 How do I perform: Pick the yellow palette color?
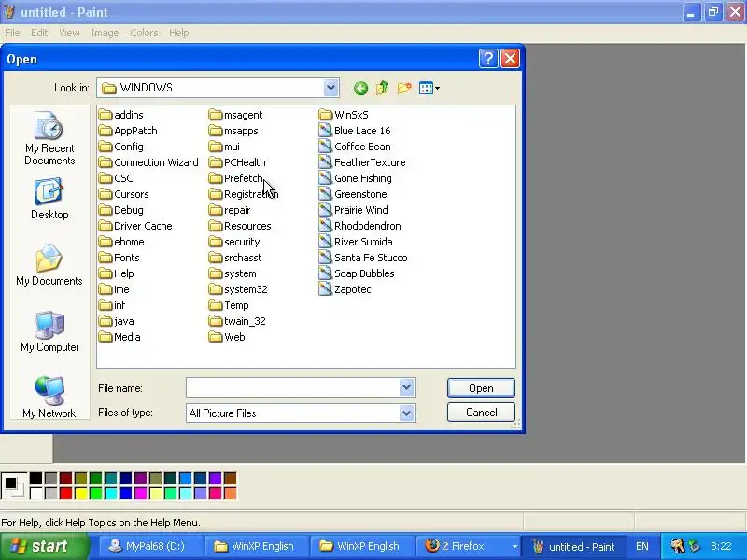(x=81, y=494)
